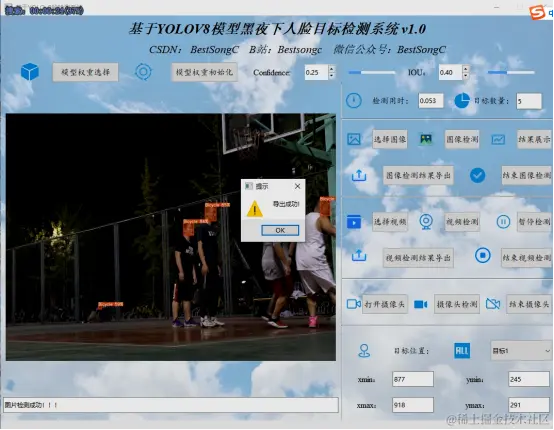The height and width of the screenshot is (430, 554).
Task: Click the 结束图像检测 button
Action: (526, 175)
